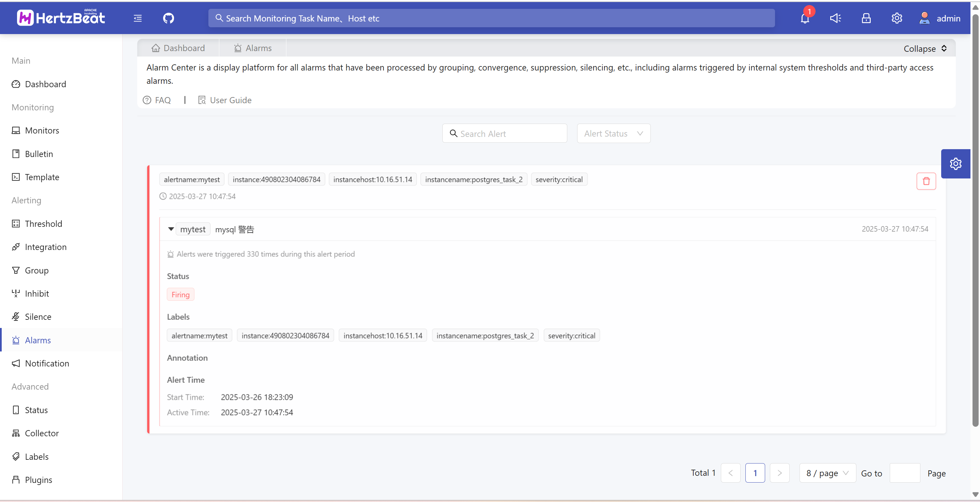The height and width of the screenshot is (502, 980).
Task: Open Threshold in the sidebar
Action: click(x=43, y=224)
